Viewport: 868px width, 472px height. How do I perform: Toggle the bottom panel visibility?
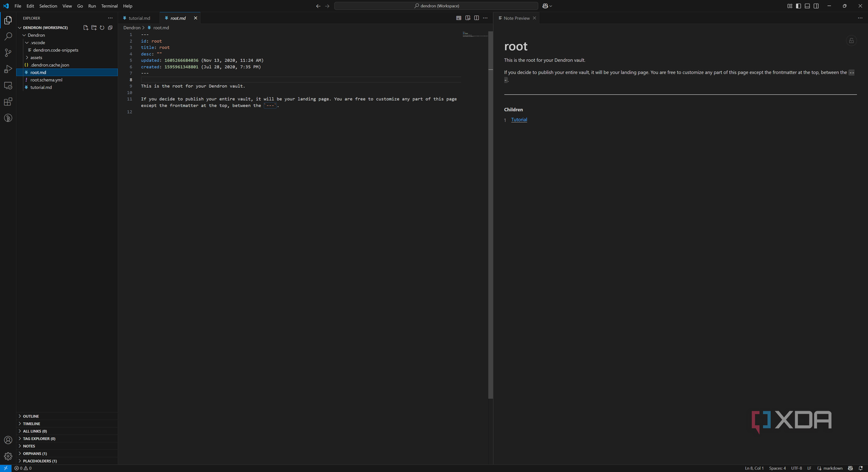coord(807,6)
